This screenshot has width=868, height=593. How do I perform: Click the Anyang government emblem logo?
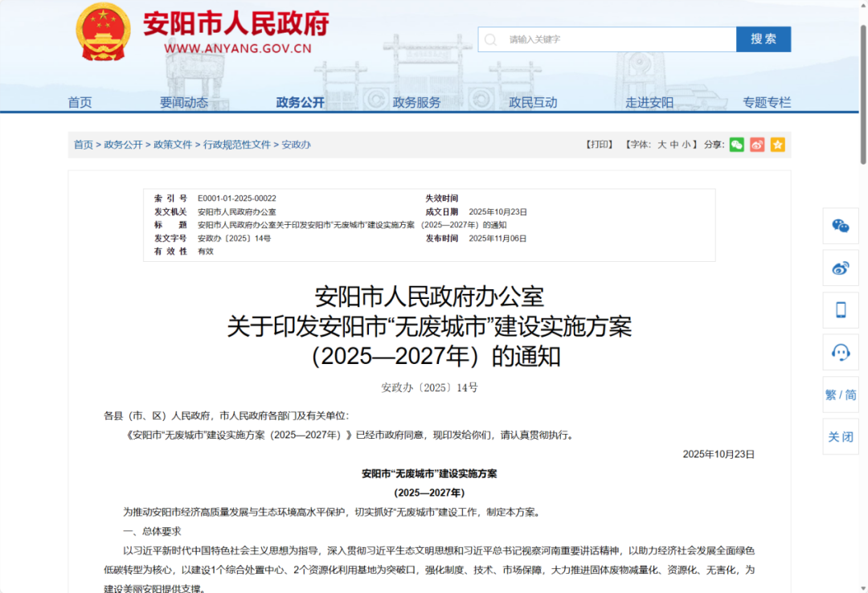tap(102, 32)
